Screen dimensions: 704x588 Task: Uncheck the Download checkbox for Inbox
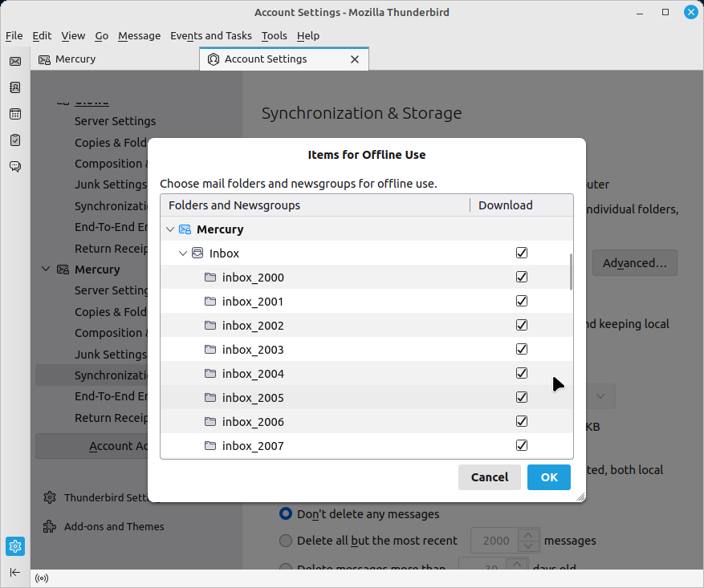tap(522, 253)
